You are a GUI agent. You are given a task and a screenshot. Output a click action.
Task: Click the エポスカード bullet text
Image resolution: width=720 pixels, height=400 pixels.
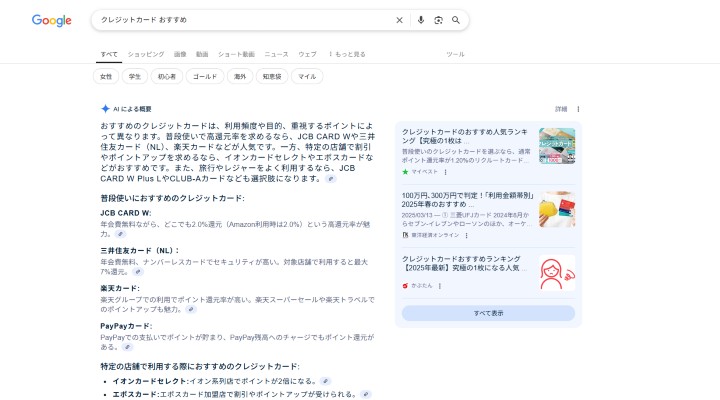tap(235, 394)
